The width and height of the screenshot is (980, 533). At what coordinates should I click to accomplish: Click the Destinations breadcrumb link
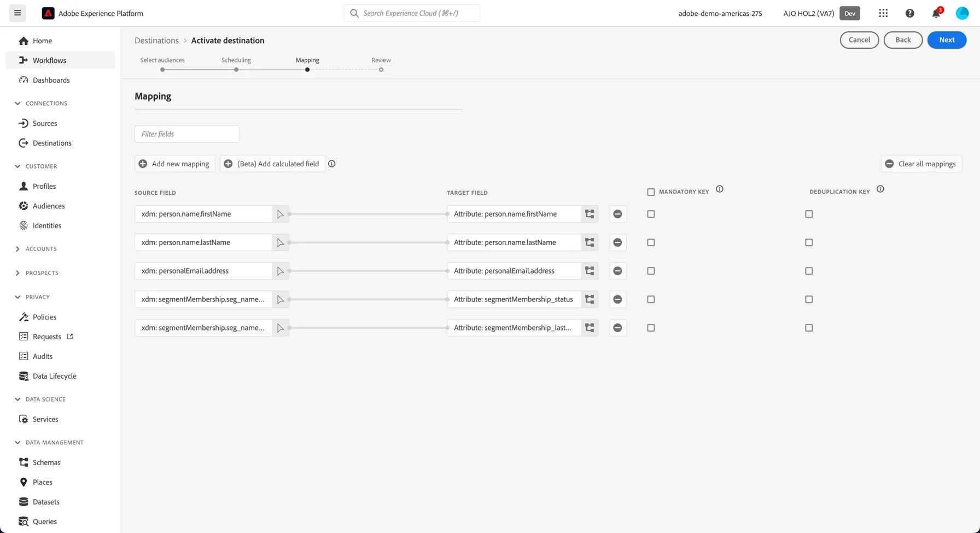[156, 40]
